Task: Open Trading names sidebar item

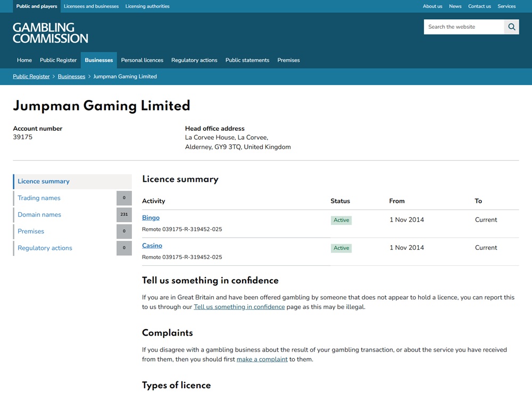Action: point(39,198)
